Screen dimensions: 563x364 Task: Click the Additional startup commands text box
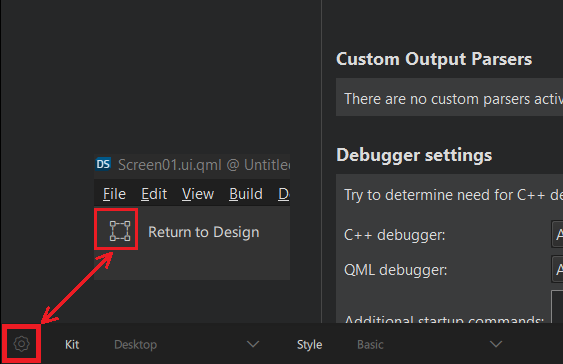point(557,307)
